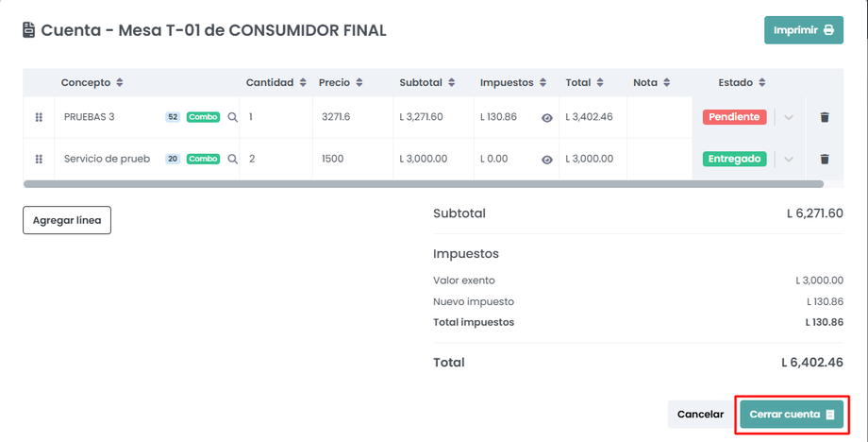The image size is (868, 442).
Task: Sort table by Precio column
Action: pos(341,83)
